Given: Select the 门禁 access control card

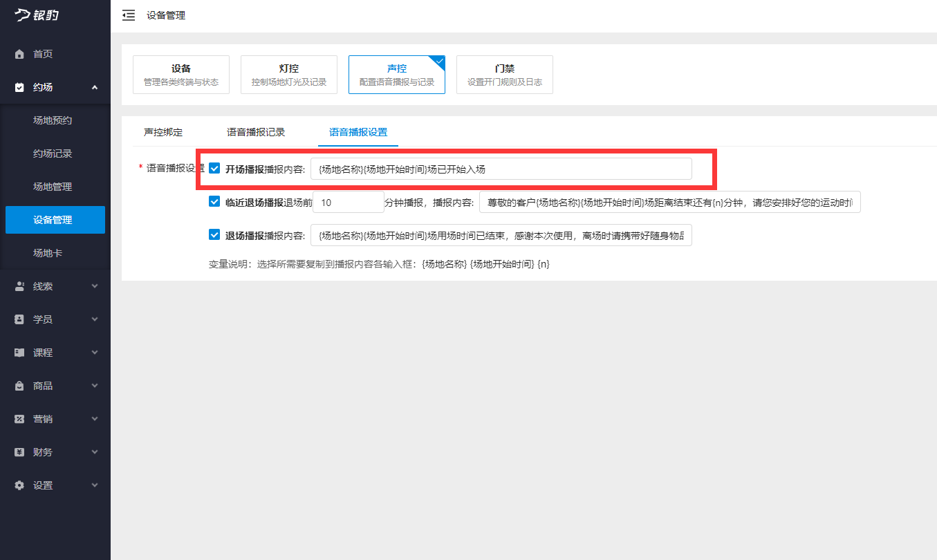Looking at the screenshot, I should tap(504, 74).
